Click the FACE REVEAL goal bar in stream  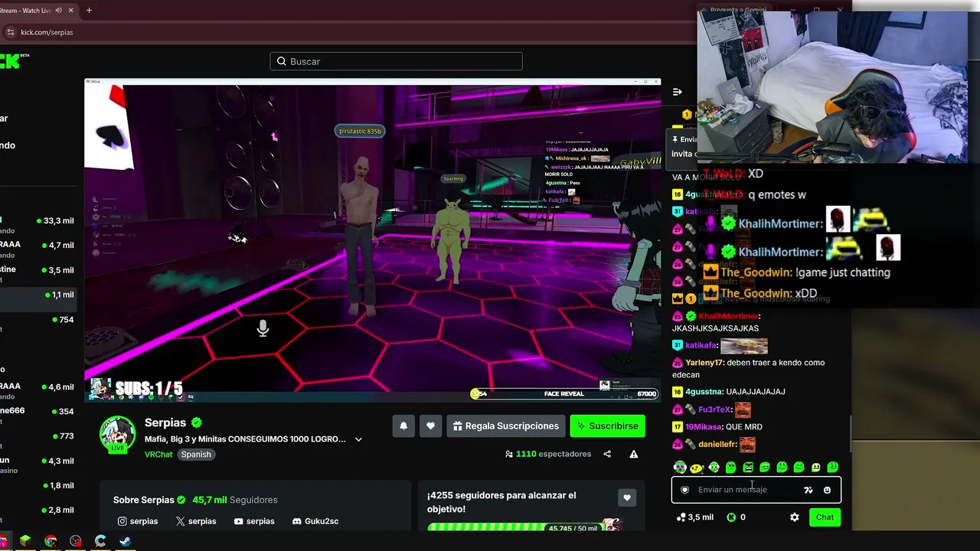coord(565,393)
